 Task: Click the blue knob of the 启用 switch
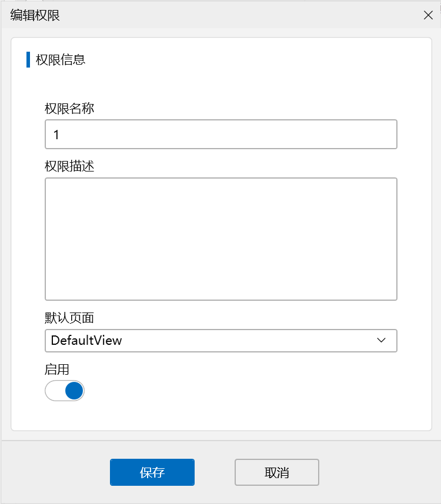coord(74,391)
